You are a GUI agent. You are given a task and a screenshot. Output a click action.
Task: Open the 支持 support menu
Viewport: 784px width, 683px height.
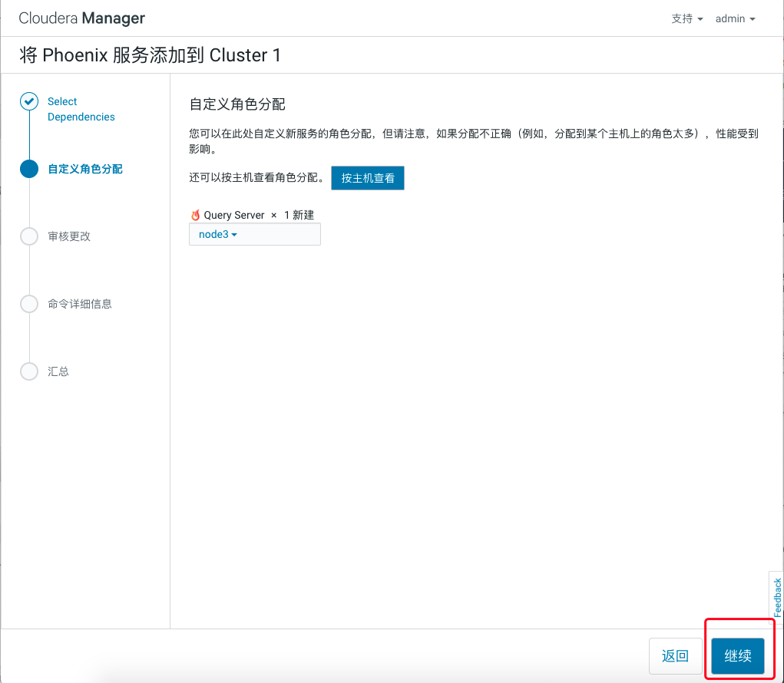point(686,18)
